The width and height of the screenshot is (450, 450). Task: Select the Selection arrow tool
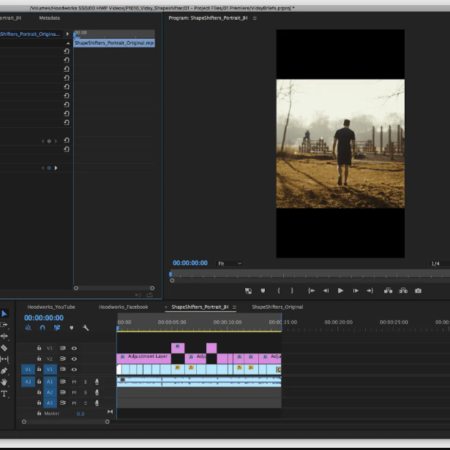(4, 314)
